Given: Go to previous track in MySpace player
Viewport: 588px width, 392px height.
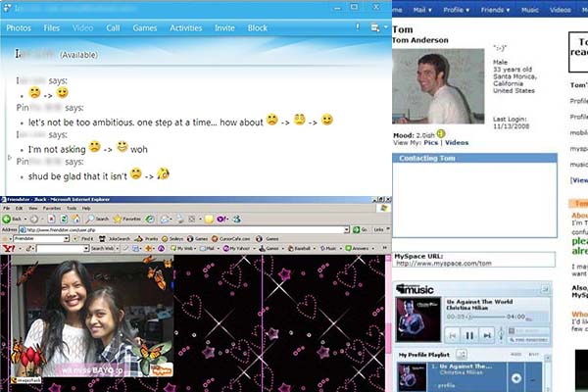Looking at the screenshot, I should [453, 335].
